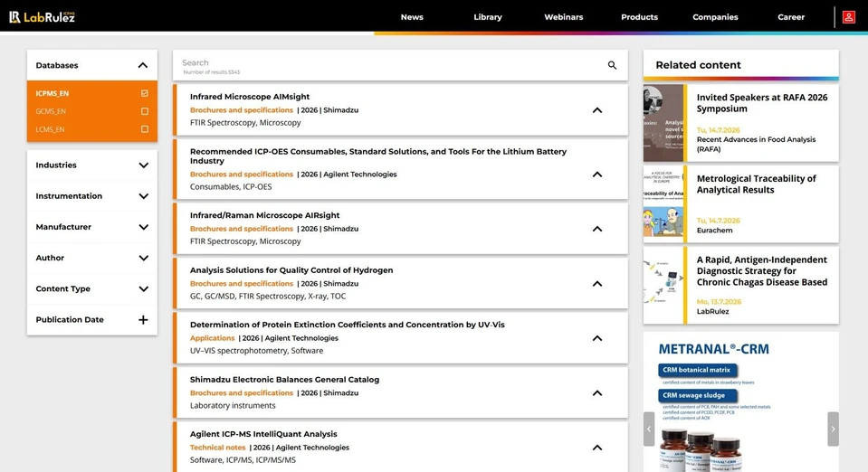
Task: Show previous carousel ad with left arrow
Action: (x=649, y=429)
